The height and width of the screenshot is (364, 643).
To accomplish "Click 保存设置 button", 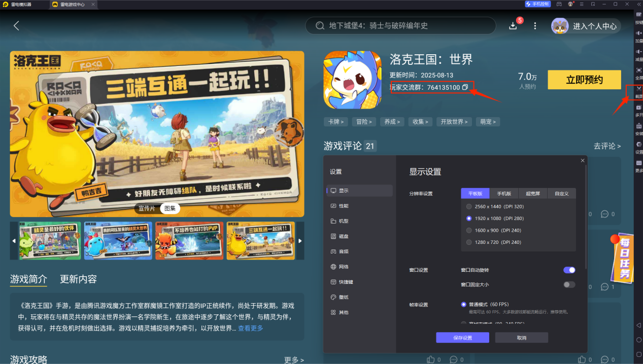I will pyautogui.click(x=462, y=338).
